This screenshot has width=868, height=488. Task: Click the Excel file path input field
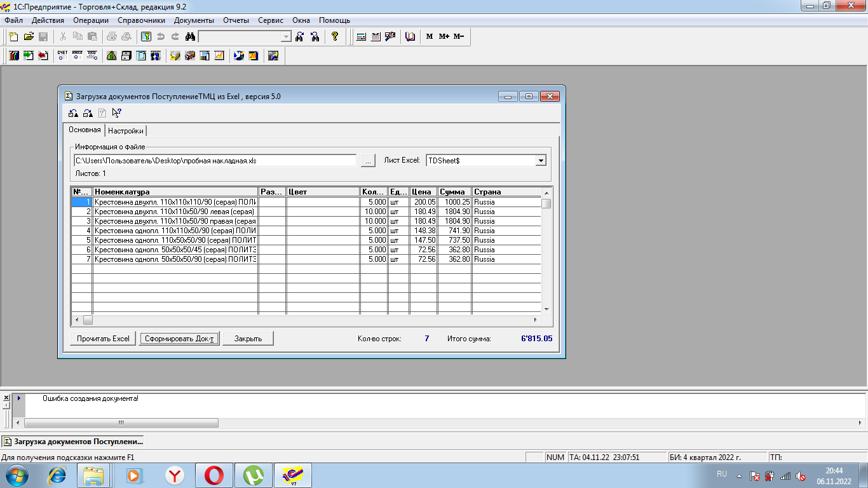coord(215,161)
